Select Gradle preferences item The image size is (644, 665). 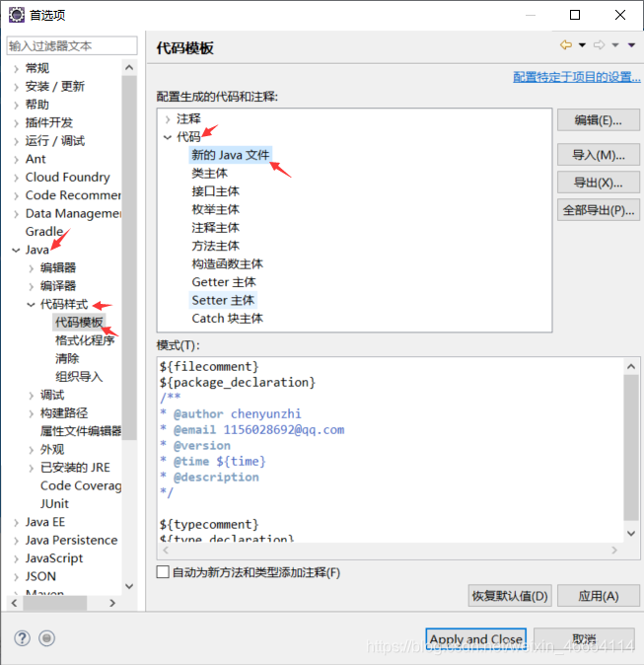pos(44,232)
